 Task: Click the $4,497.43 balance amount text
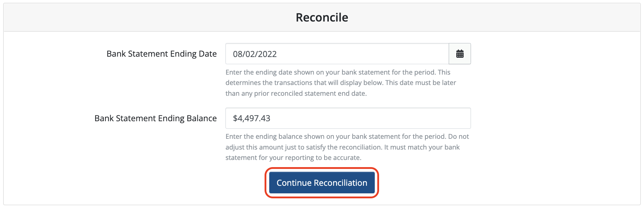pos(252,118)
